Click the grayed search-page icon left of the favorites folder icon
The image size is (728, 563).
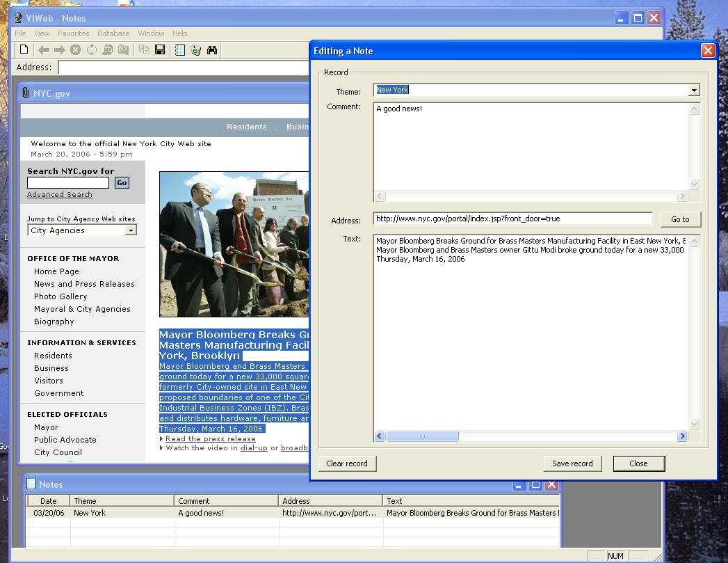[108, 50]
